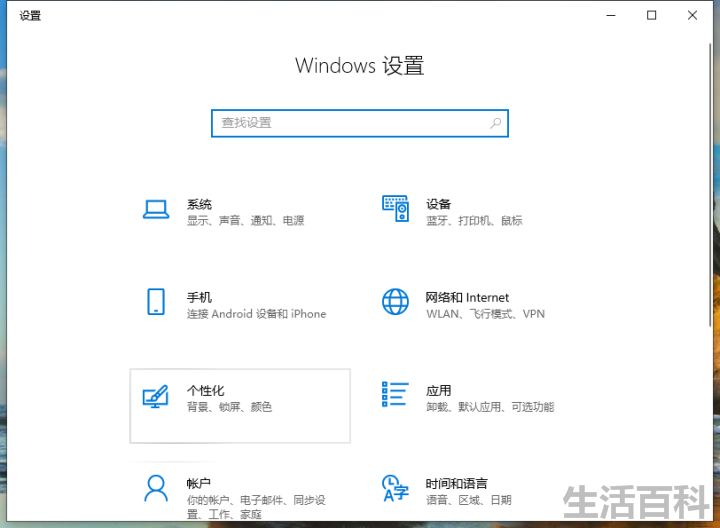Select the 应用 category title
Image resolution: width=720 pixels, height=528 pixels.
pos(439,391)
